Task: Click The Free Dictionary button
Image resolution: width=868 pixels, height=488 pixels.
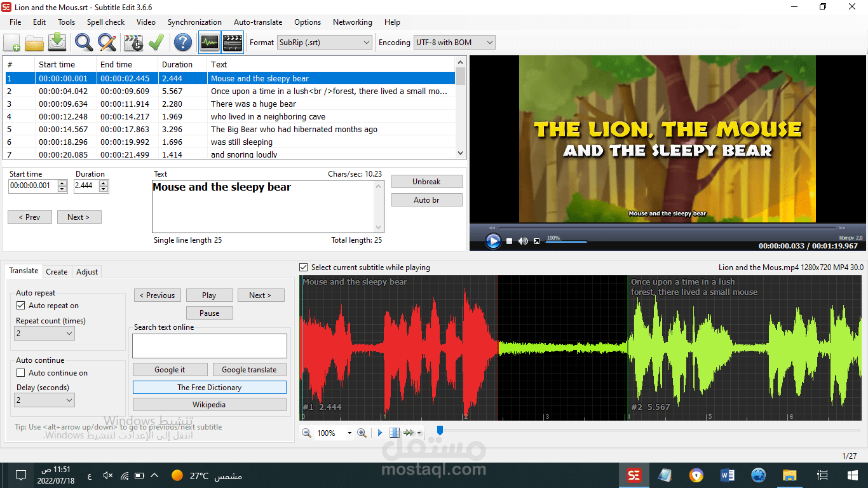Action: click(210, 387)
